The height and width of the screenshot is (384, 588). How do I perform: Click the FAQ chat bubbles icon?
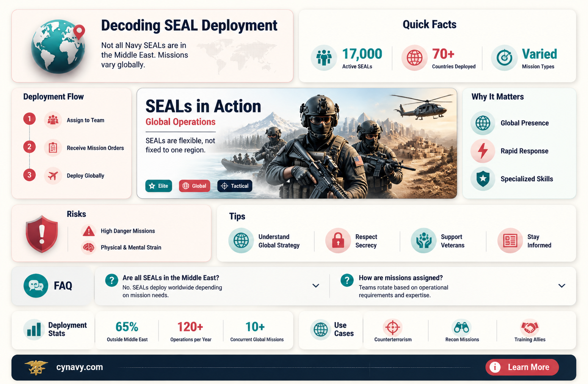(x=36, y=286)
